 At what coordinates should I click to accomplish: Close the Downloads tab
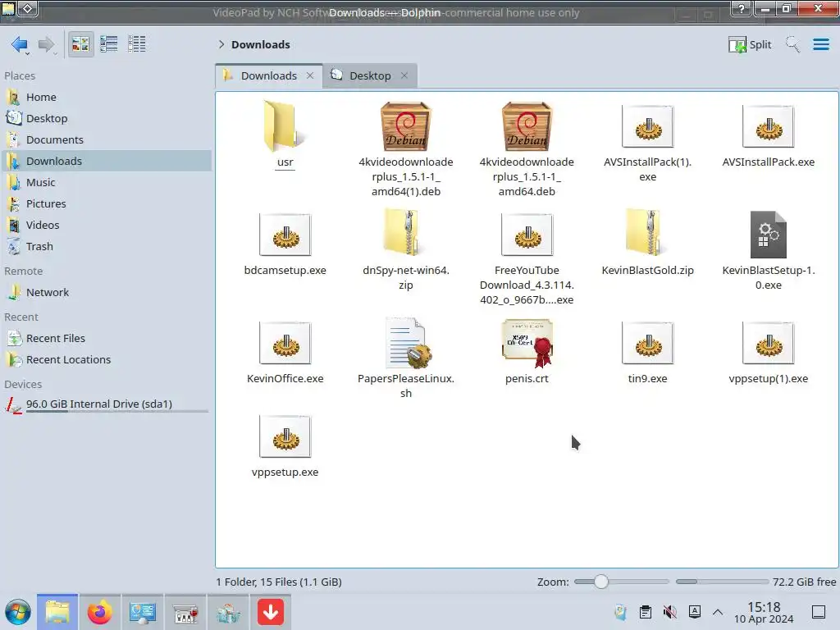click(309, 75)
